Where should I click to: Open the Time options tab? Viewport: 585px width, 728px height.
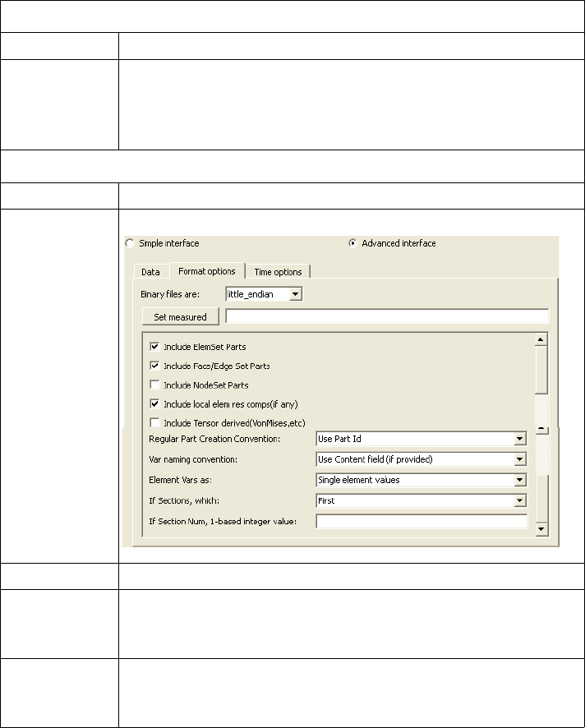[278, 272]
